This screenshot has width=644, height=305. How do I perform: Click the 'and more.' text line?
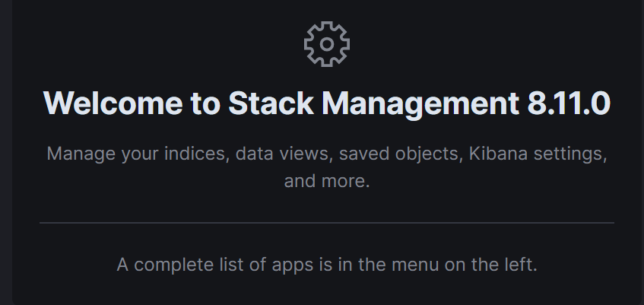(326, 182)
